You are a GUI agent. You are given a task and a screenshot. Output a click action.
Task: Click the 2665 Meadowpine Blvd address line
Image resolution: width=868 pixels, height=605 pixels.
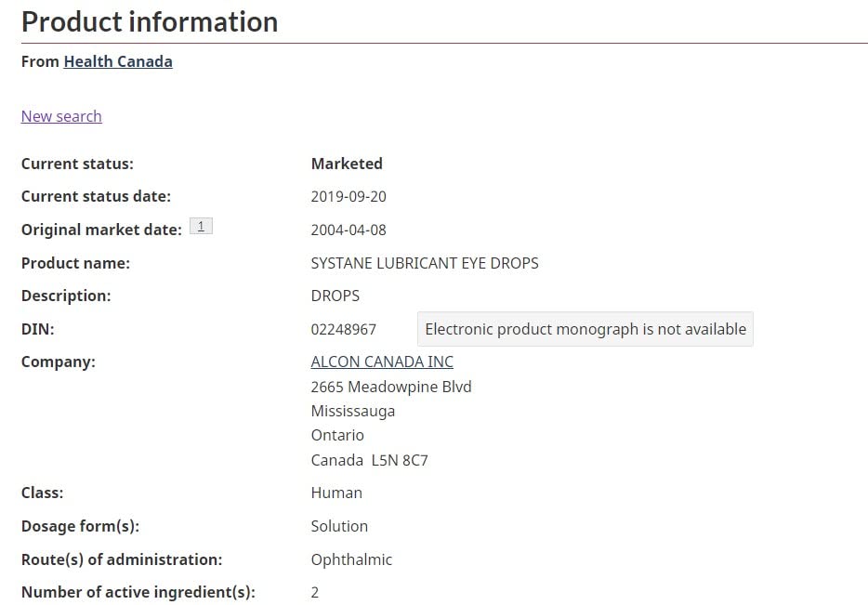point(391,387)
